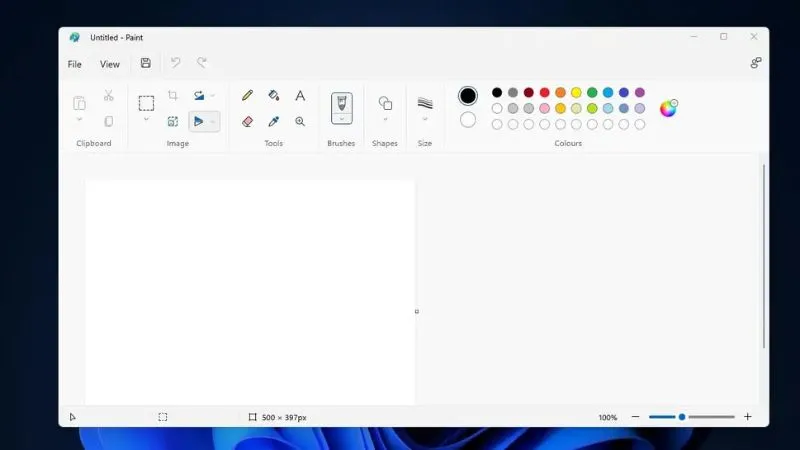The width and height of the screenshot is (800, 450).
Task: Expand the Size dropdown chevron
Action: [x=425, y=119]
